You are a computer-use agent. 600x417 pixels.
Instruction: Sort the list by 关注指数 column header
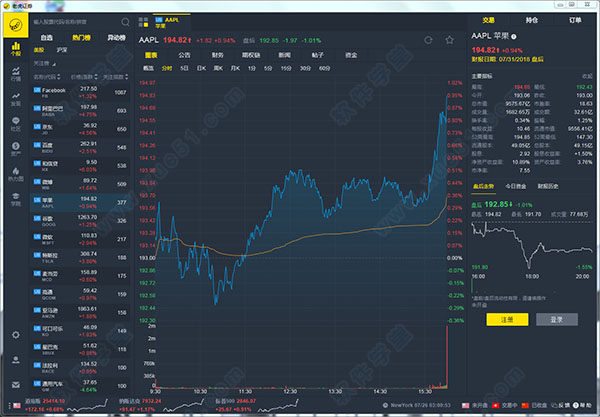click(117, 76)
